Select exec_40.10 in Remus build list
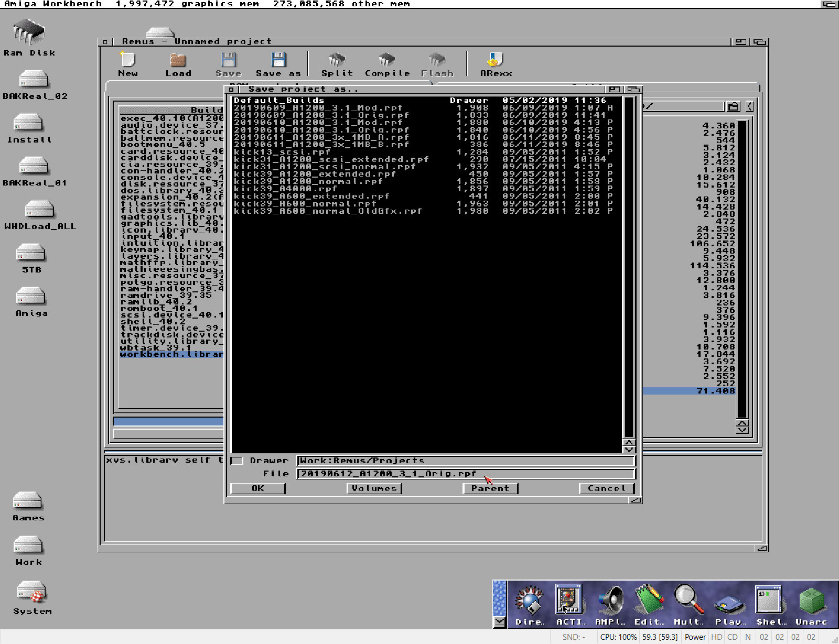The width and height of the screenshot is (839, 644). click(171, 118)
